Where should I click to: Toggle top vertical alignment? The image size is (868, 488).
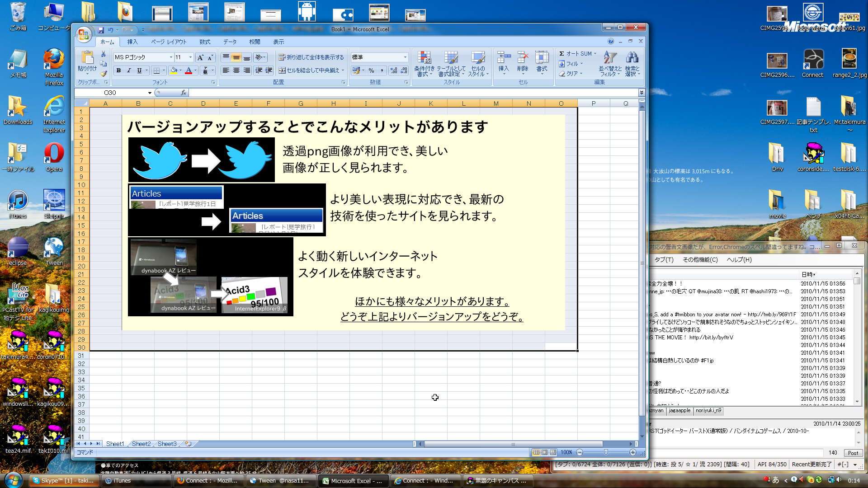tap(226, 57)
